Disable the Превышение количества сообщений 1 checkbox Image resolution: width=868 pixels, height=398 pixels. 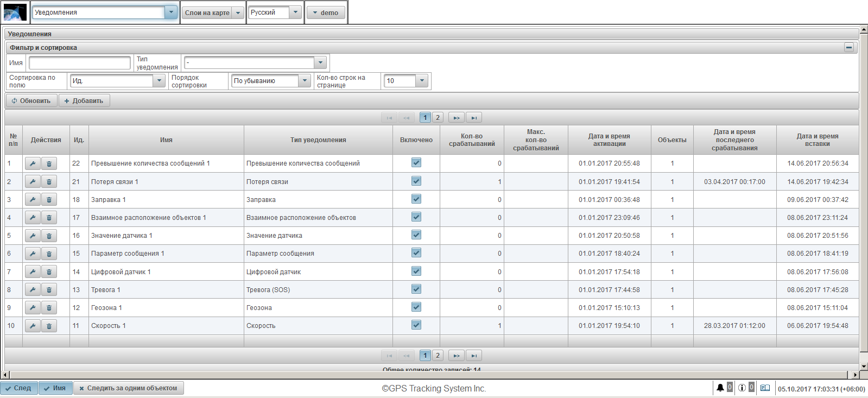416,163
